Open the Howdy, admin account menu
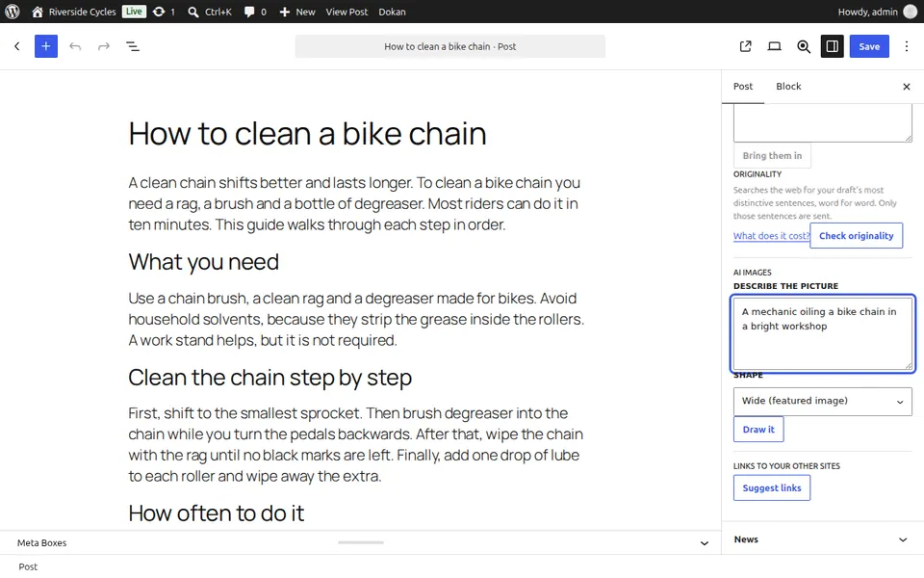The height and width of the screenshot is (578, 924). point(878,12)
